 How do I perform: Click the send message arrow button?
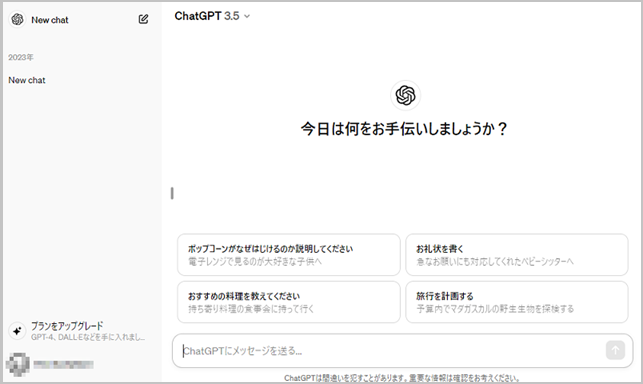[x=615, y=350]
